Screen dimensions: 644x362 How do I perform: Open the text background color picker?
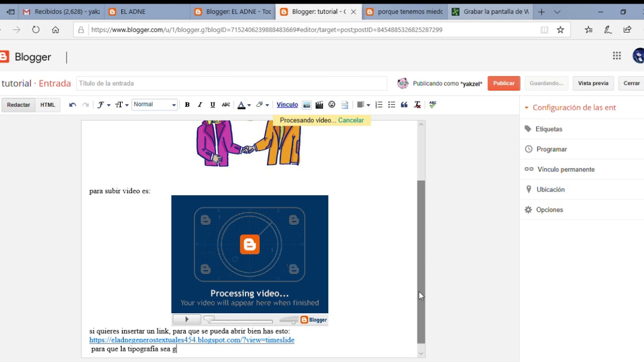coord(262,105)
